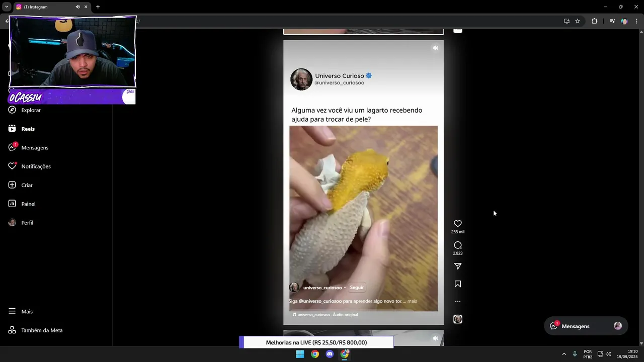The height and width of the screenshot is (362, 644).
Task: Save the reel with the bookmark icon
Action: pos(458,284)
